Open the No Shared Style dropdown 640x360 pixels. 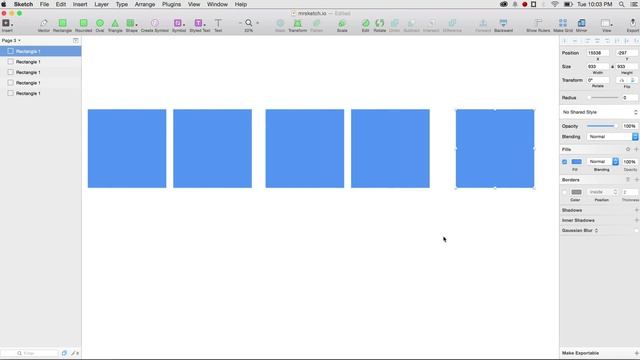click(599, 112)
